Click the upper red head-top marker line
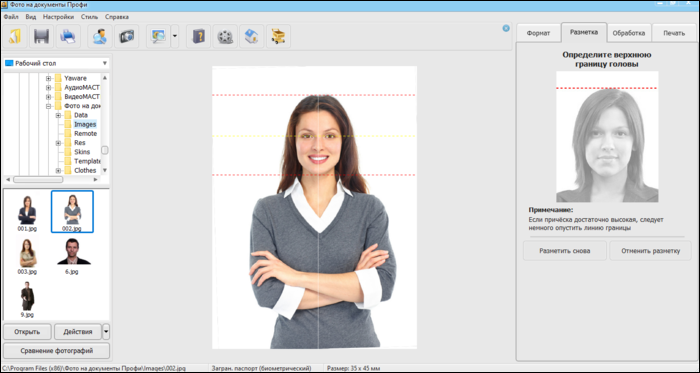The height and width of the screenshot is (373, 700). point(314,95)
